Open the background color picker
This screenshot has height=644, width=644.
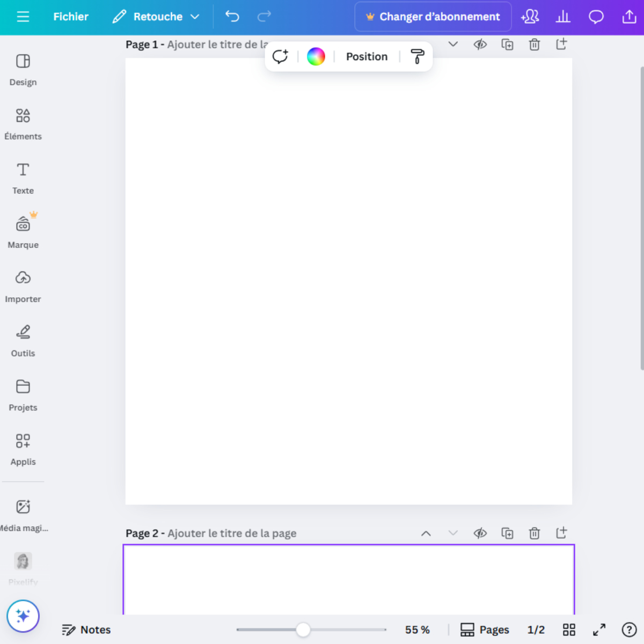point(316,56)
